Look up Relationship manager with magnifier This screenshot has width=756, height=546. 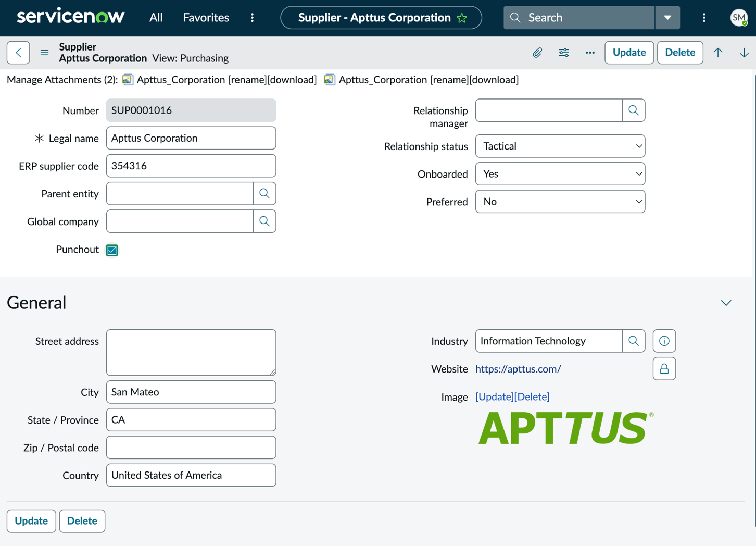(634, 110)
